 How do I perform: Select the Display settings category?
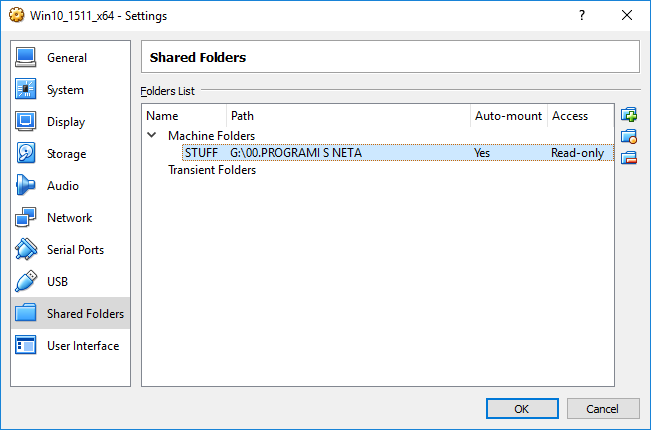pos(66,122)
